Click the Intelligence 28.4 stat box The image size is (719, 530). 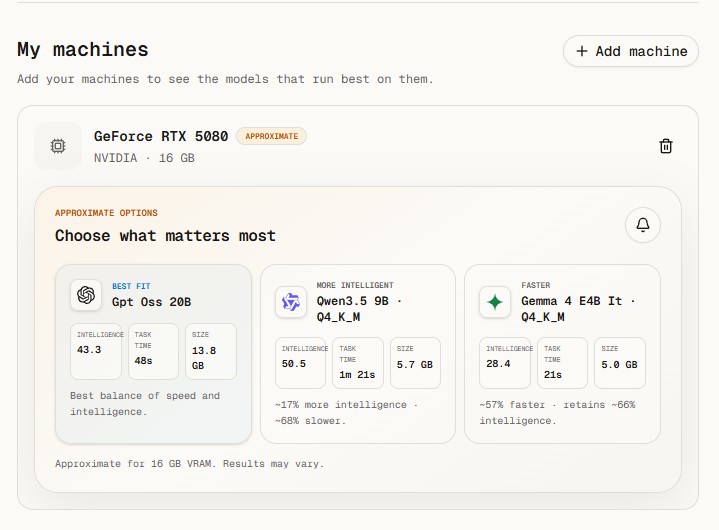(505, 363)
